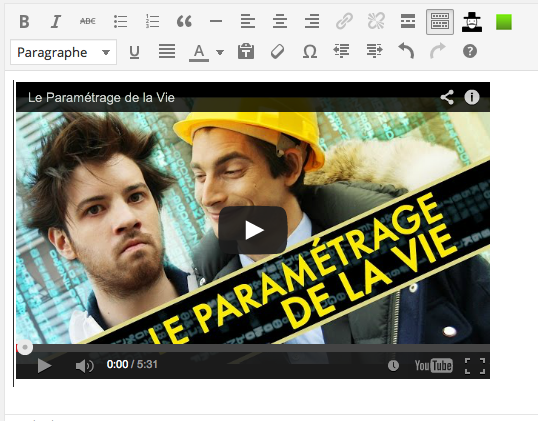
Task: Justify the text alignment
Action: tap(167, 51)
